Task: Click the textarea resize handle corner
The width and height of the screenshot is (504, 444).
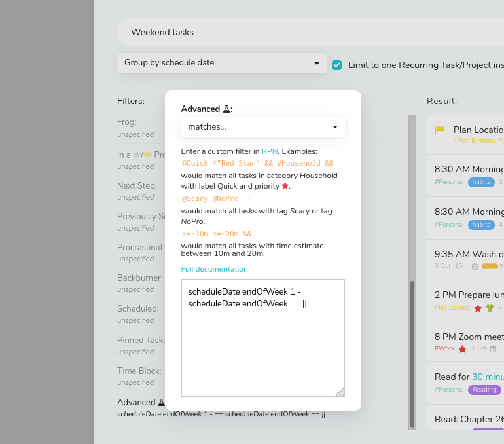Action: point(340,392)
